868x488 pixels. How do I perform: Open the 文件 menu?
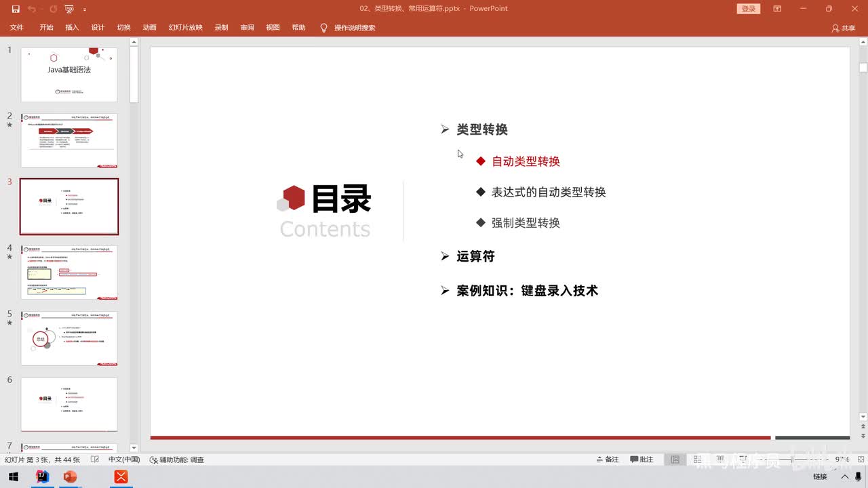[16, 28]
